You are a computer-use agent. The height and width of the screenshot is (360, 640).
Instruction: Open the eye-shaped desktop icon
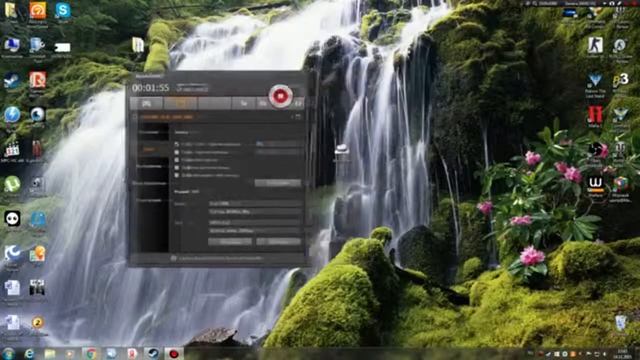point(38,115)
